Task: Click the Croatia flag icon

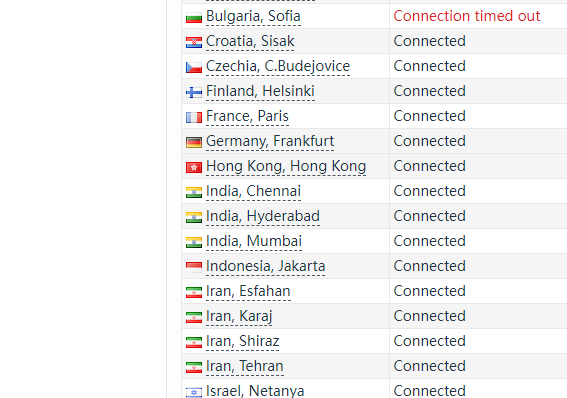Action: click(x=194, y=42)
